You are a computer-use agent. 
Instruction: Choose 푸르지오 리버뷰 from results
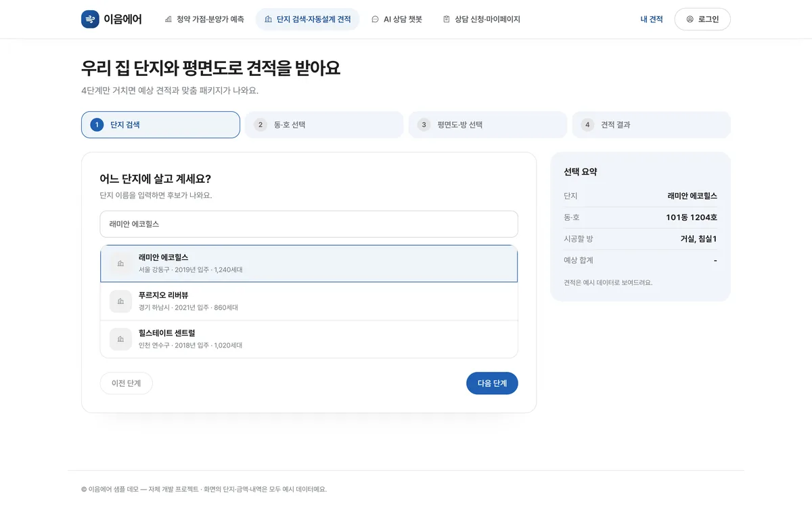(x=309, y=301)
